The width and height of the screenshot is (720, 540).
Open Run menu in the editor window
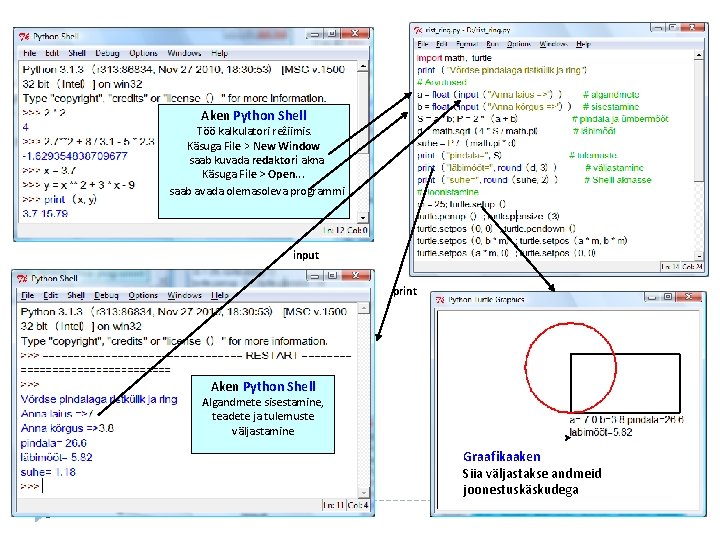[x=493, y=44]
